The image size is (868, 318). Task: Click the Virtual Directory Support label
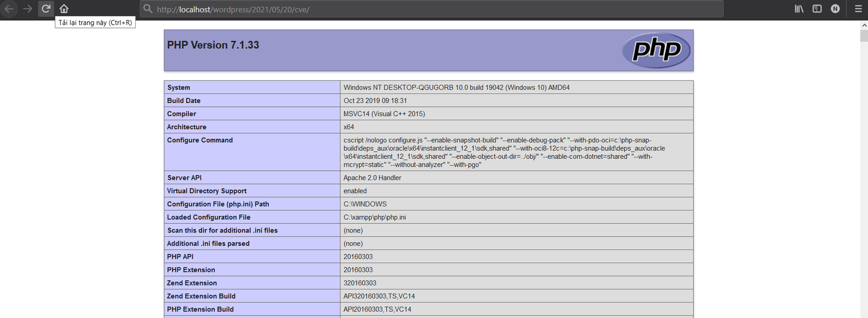click(x=207, y=191)
